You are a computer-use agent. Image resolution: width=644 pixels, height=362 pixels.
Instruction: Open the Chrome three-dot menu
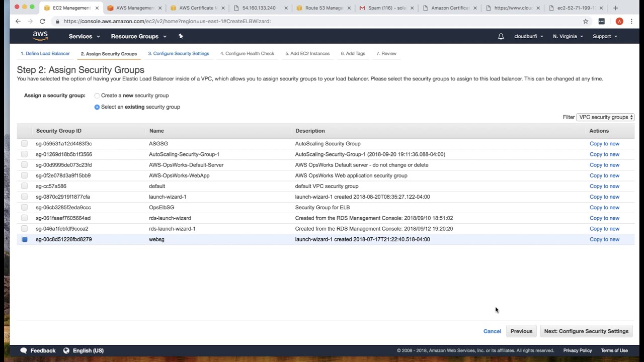point(632,21)
